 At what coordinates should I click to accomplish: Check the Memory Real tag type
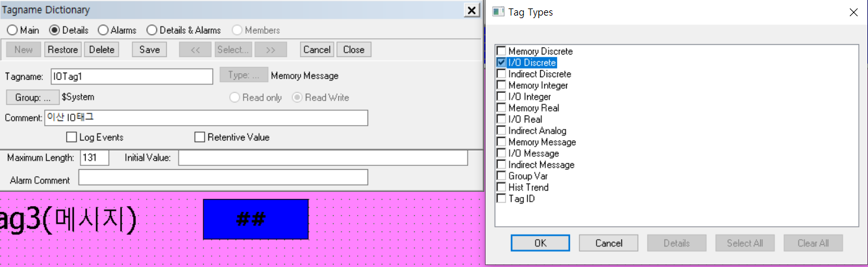point(501,108)
